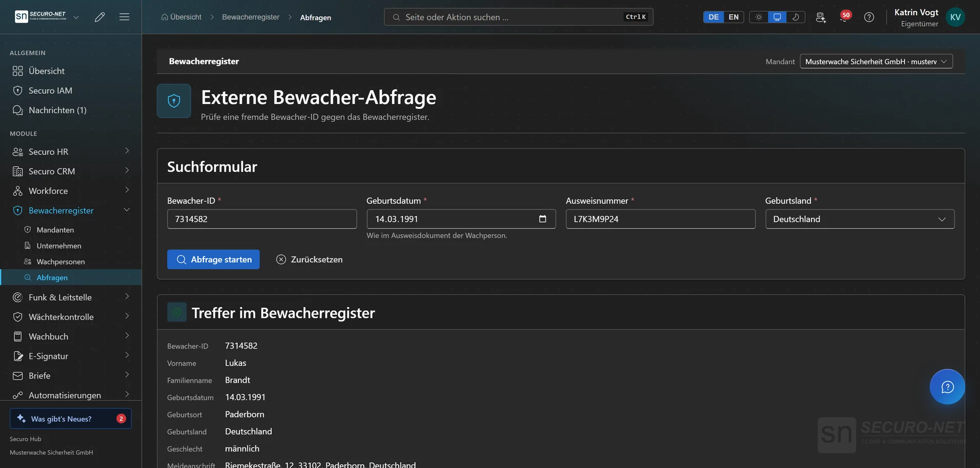Click the SECURO-NET logo
This screenshot has height=468, width=980.
tap(40, 17)
